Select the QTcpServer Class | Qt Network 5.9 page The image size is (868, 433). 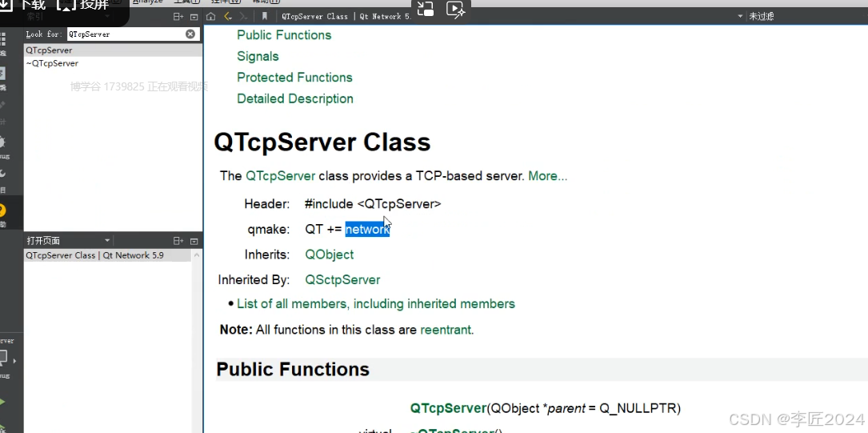tap(109, 256)
